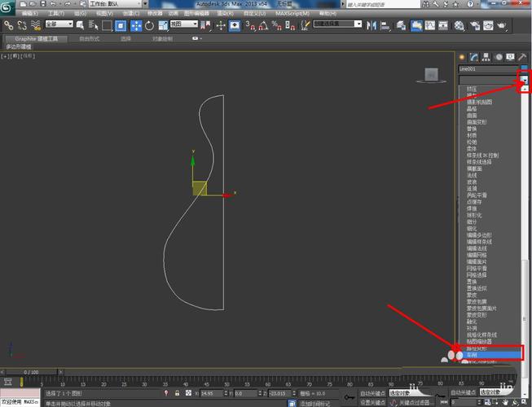Viewport: 532px width, 407px height.
Task: Toggle the 3D Snaps magnet icon
Action: tap(250, 26)
